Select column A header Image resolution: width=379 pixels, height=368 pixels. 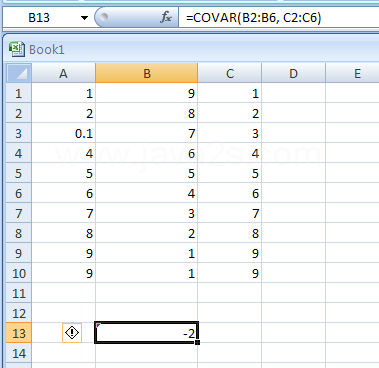63,73
